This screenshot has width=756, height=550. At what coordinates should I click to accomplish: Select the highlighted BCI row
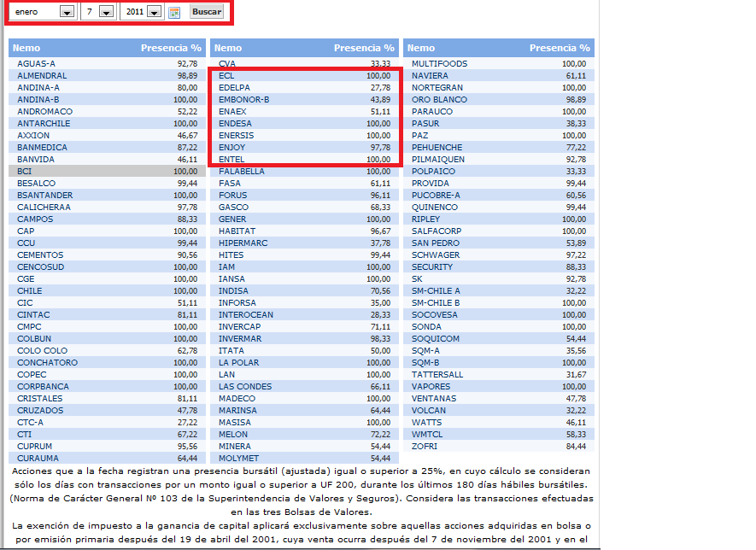coord(107,171)
